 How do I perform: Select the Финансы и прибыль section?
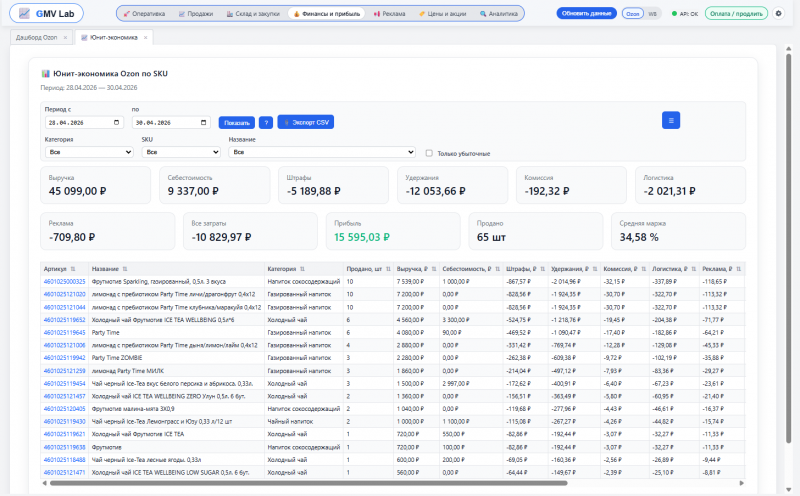tap(327, 14)
